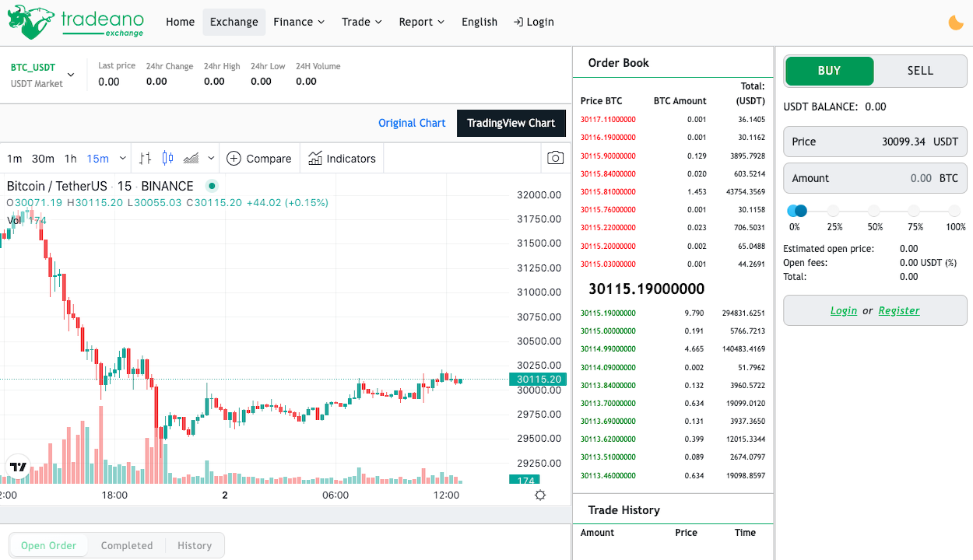The image size is (973, 560).
Task: Click the Bitcoin / TetherUS chart title
Action: click(58, 186)
